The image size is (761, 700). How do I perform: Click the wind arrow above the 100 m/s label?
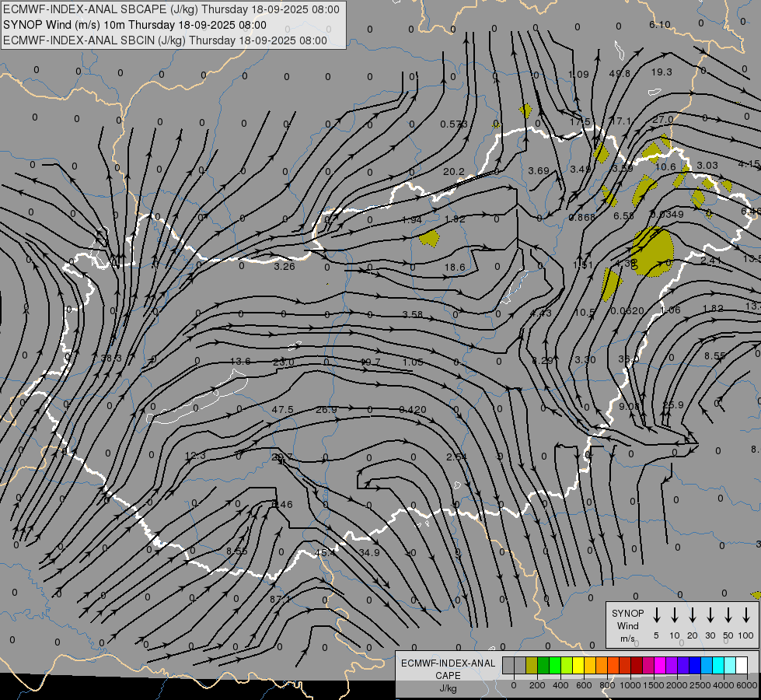coord(746,614)
